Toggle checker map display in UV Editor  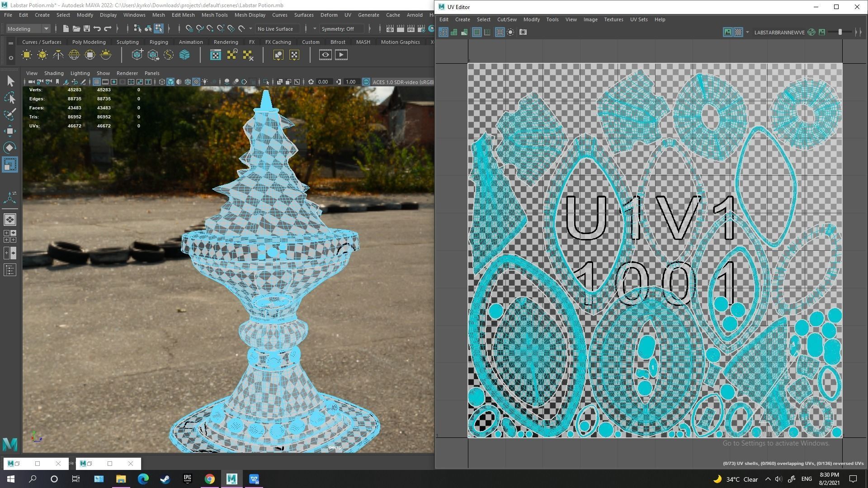click(x=738, y=32)
